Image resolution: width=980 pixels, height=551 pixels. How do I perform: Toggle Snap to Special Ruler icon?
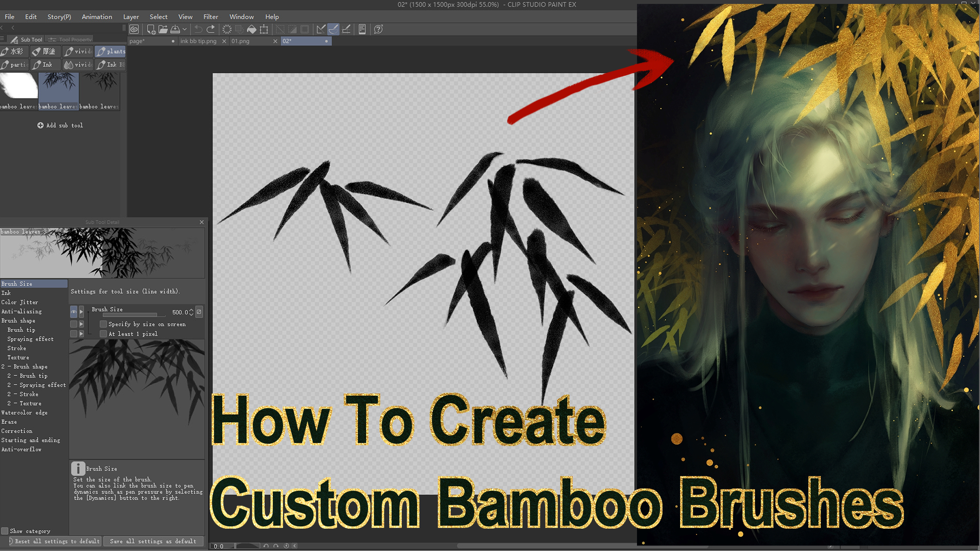pos(333,29)
